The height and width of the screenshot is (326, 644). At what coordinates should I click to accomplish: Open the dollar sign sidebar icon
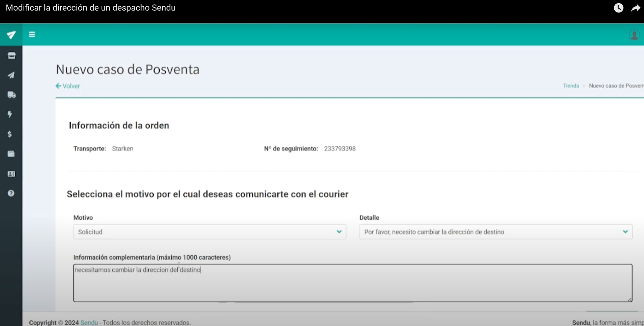click(10, 134)
